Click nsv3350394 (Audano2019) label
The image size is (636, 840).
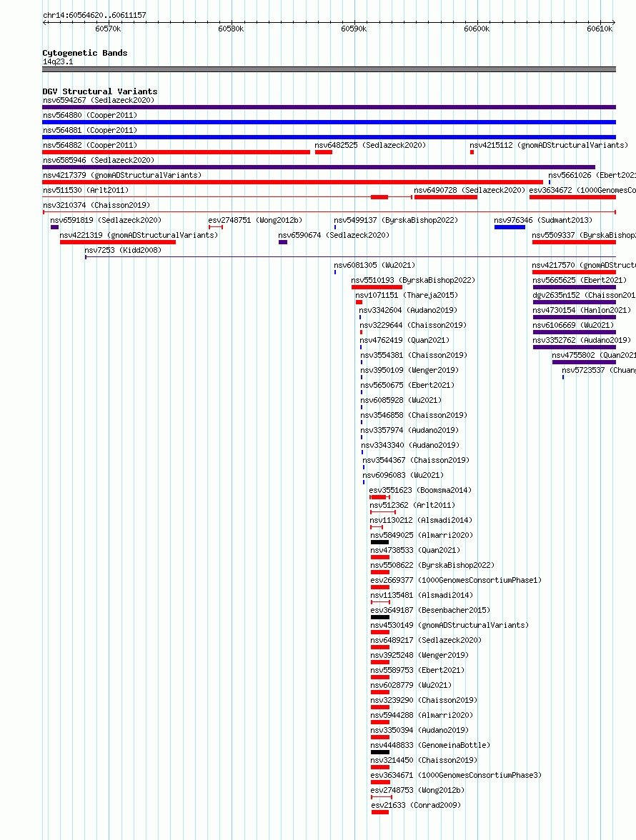coord(419,730)
